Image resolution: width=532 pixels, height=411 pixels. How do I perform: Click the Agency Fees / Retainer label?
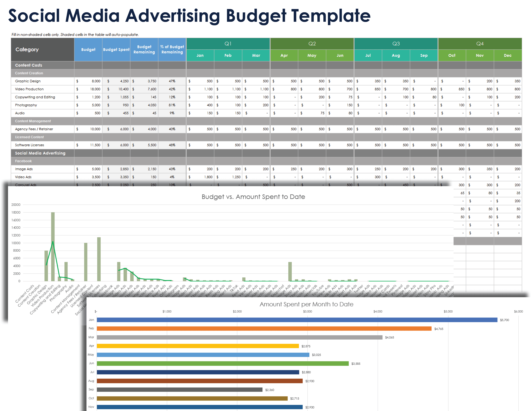[34, 129]
